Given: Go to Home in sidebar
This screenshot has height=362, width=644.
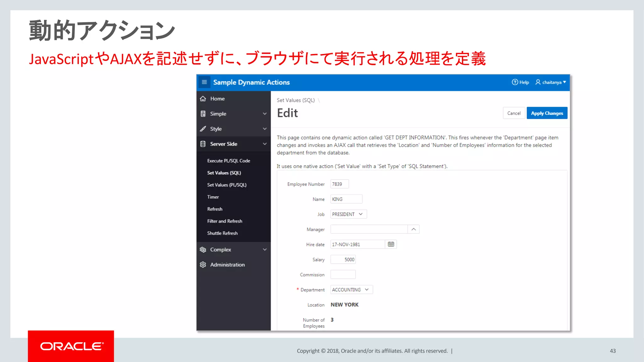Looking at the screenshot, I should [x=234, y=99].
